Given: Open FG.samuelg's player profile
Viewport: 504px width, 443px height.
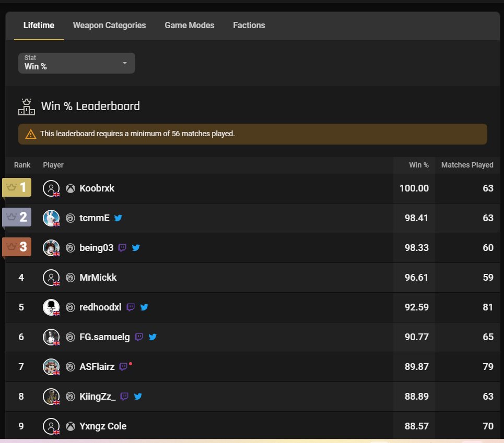Looking at the screenshot, I should 104,337.
